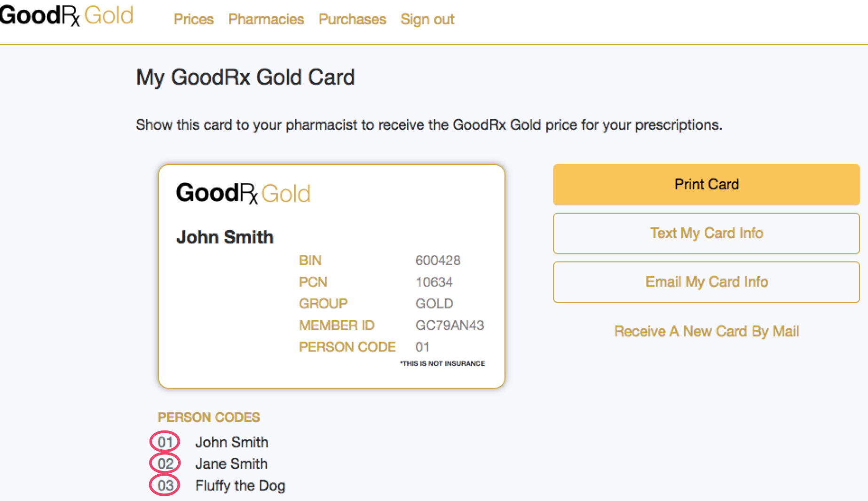This screenshot has height=501, width=868.
Task: Click the circled 01 person code
Action: 165,442
